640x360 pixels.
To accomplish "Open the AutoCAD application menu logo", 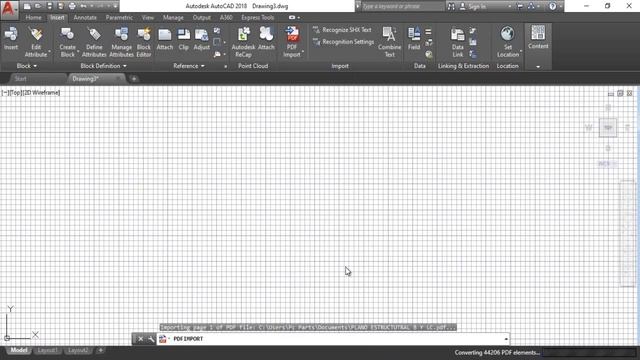I will click(9, 9).
